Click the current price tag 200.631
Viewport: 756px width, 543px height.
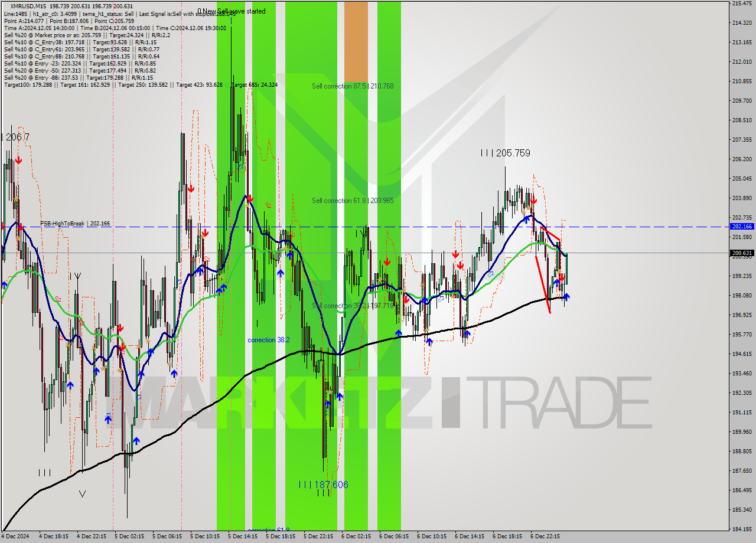[x=742, y=253]
